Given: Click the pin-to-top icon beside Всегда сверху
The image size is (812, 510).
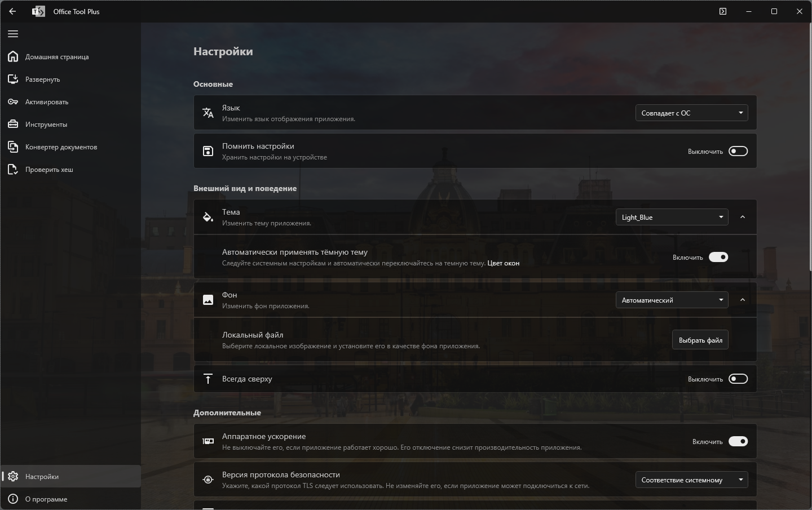Looking at the screenshot, I should tap(208, 379).
